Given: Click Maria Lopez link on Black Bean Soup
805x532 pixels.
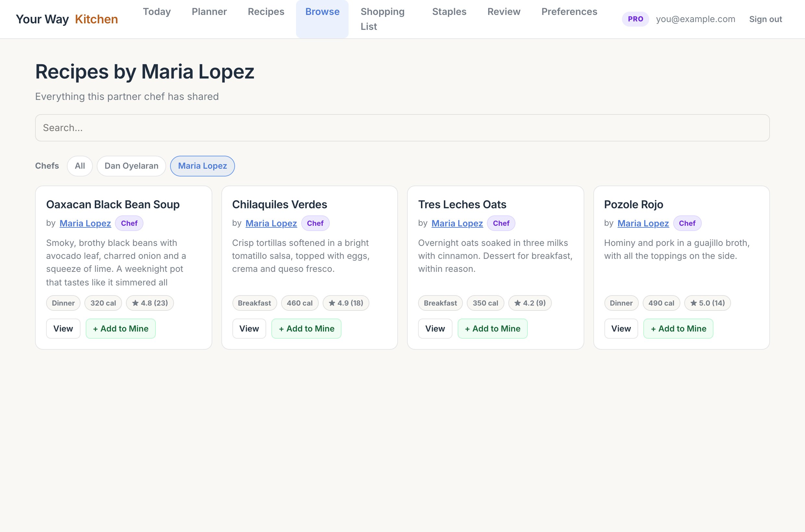Looking at the screenshot, I should click(x=85, y=223).
